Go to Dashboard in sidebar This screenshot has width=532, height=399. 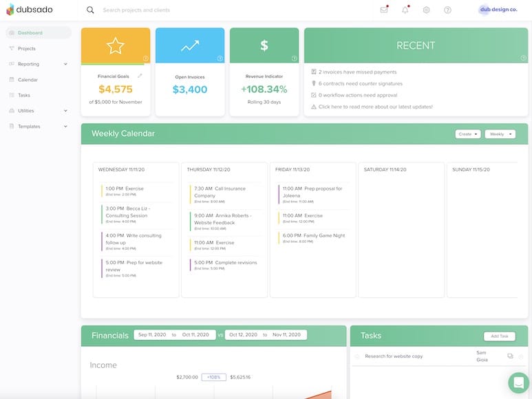click(39, 33)
